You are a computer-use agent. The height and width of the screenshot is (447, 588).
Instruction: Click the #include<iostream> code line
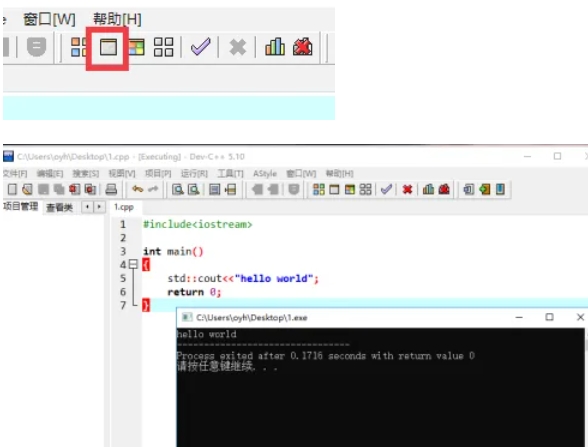(198, 224)
